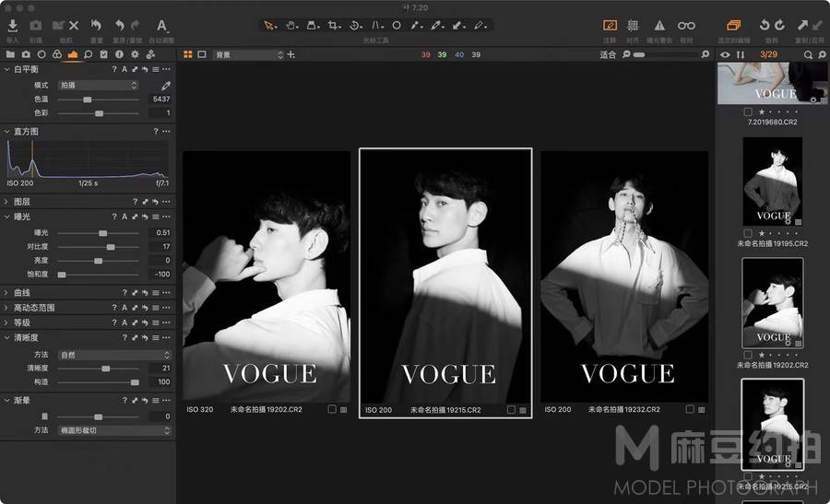Screen dimensions: 830x504
Task: Click the browser sort arrows icon
Action: pos(741,54)
